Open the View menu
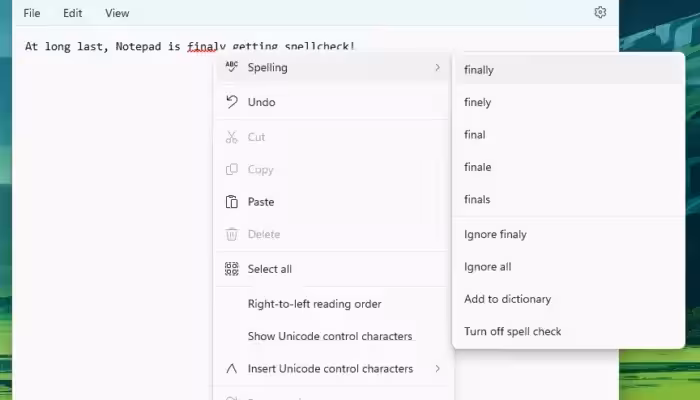 pos(117,13)
